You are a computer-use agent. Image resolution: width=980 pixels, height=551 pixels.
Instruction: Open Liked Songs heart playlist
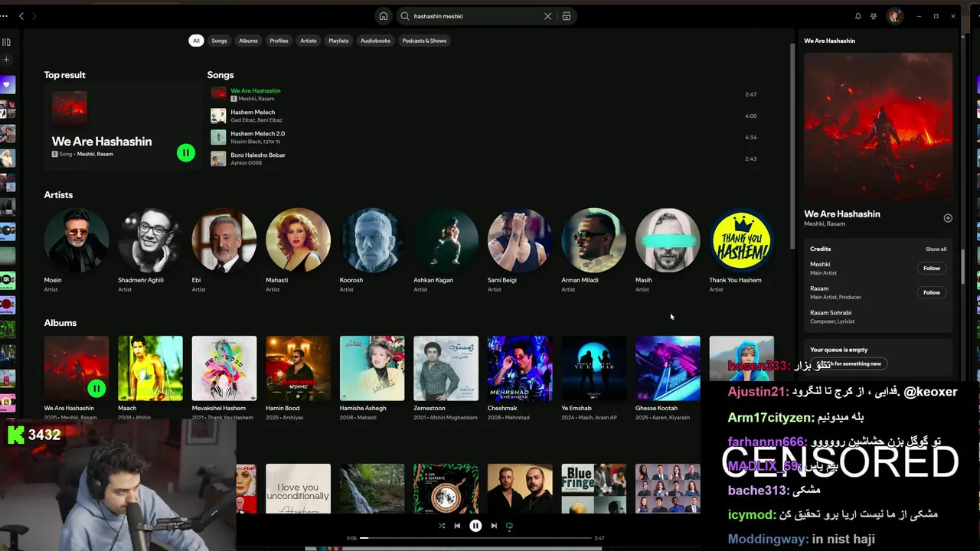tap(8, 85)
